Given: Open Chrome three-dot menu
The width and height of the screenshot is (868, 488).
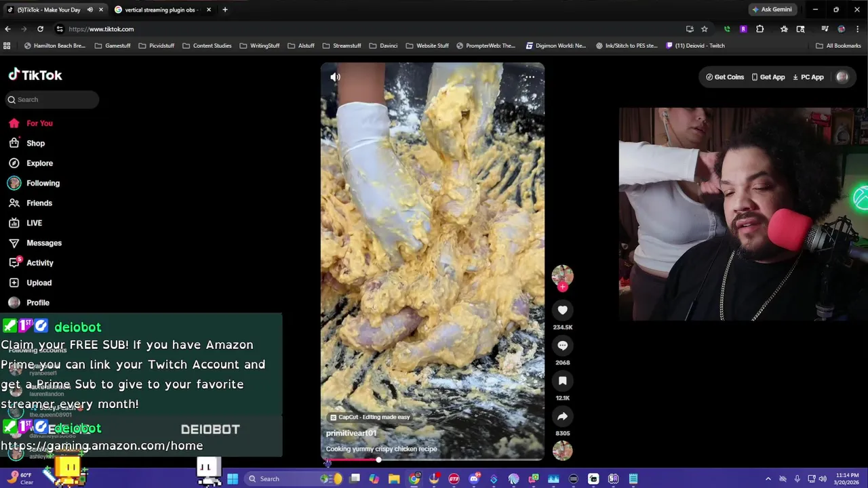Looking at the screenshot, I should (858, 29).
